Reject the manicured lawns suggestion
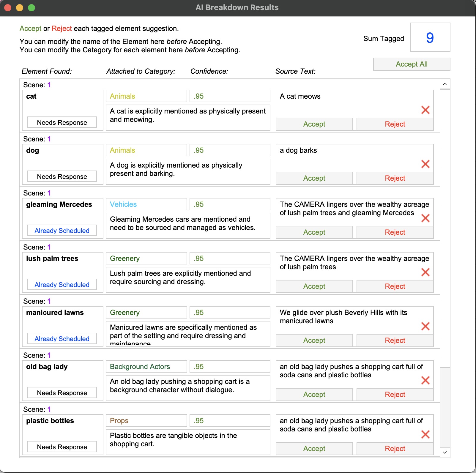Screen dimensions: 476x473 click(395, 340)
